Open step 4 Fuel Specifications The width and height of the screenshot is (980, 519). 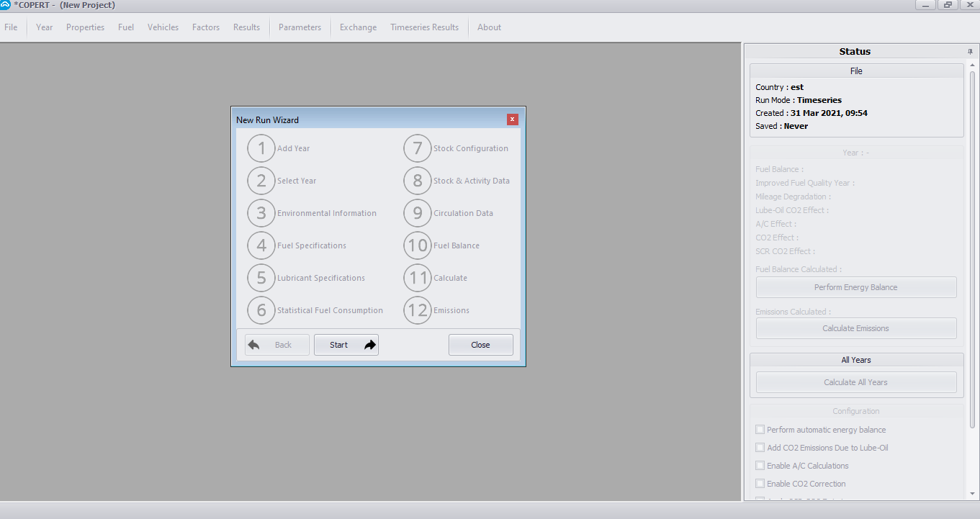pos(262,245)
